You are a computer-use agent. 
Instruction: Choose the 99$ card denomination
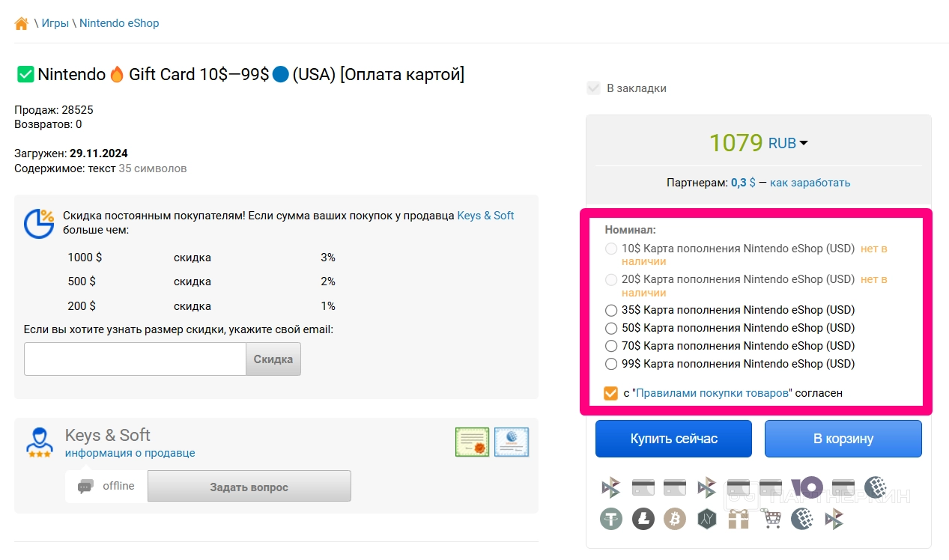(x=611, y=365)
